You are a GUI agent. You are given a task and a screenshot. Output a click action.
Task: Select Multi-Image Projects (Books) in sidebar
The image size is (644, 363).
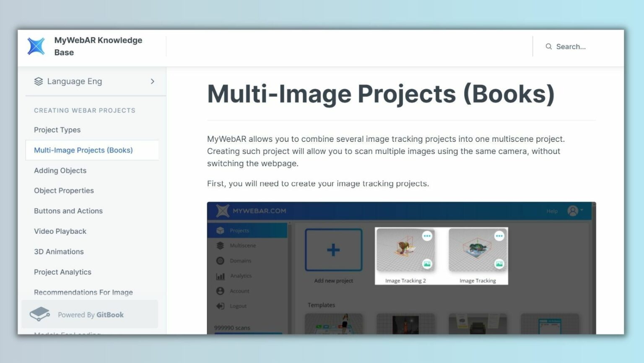pyautogui.click(x=83, y=150)
